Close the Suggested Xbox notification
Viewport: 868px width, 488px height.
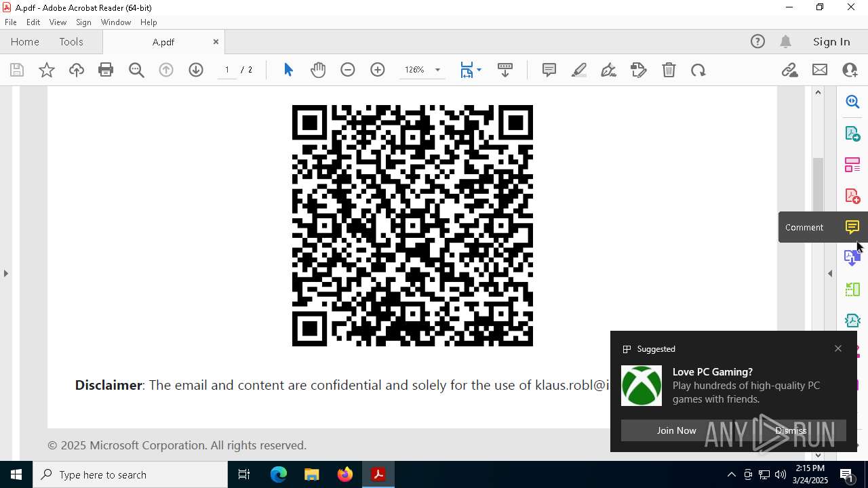838,348
